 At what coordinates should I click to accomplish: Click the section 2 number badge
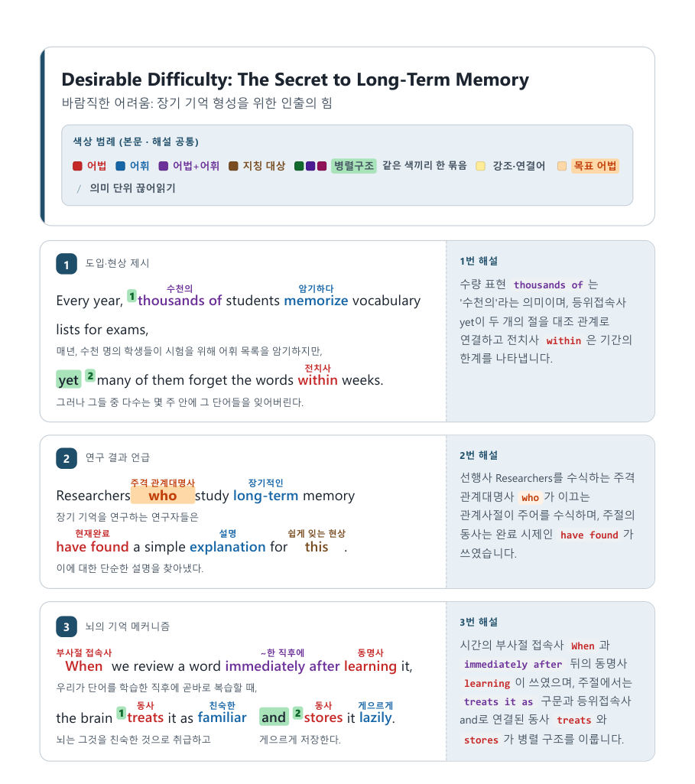67,458
